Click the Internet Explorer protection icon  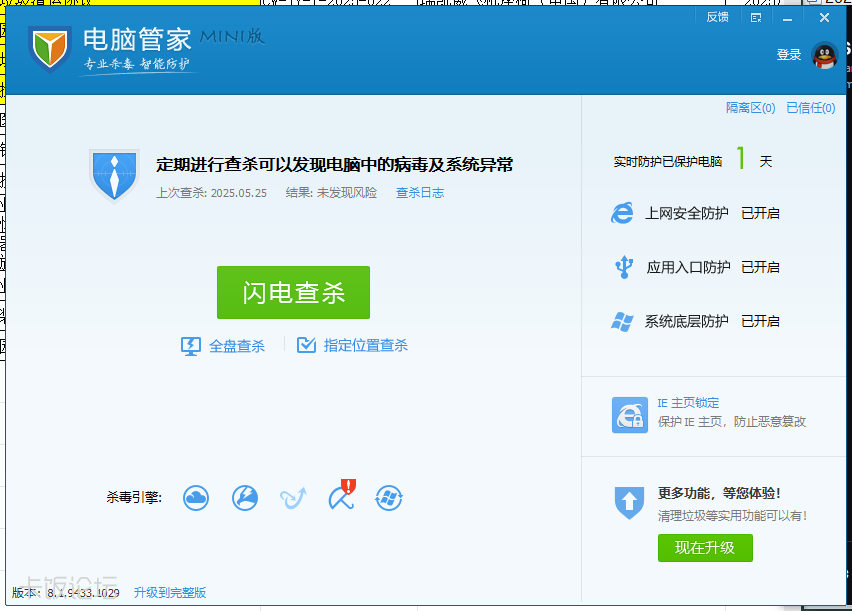tap(622, 213)
